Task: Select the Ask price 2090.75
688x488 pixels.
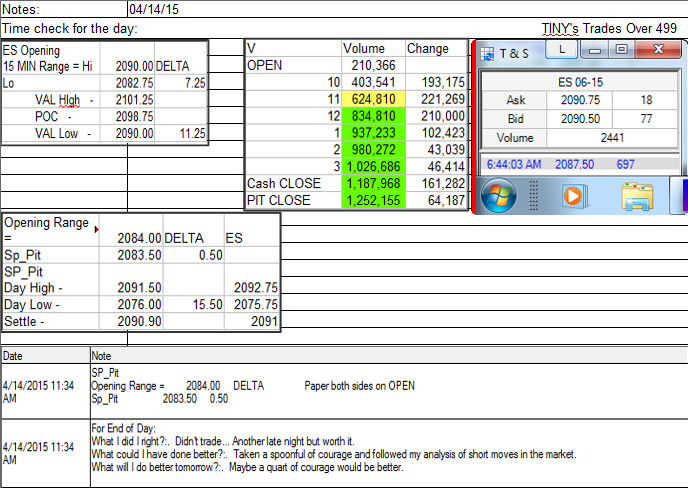Action: point(580,100)
